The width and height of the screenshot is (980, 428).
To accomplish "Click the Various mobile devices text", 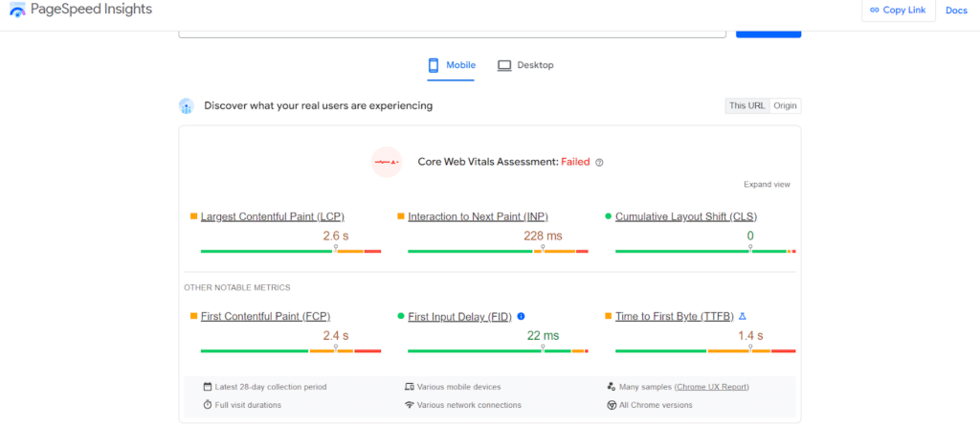I will [458, 387].
